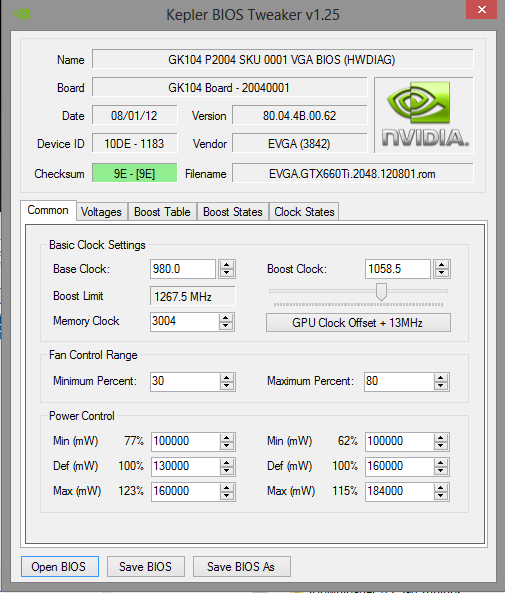The image size is (507, 593).
Task: Switch to the Boost States tab
Action: 233,212
